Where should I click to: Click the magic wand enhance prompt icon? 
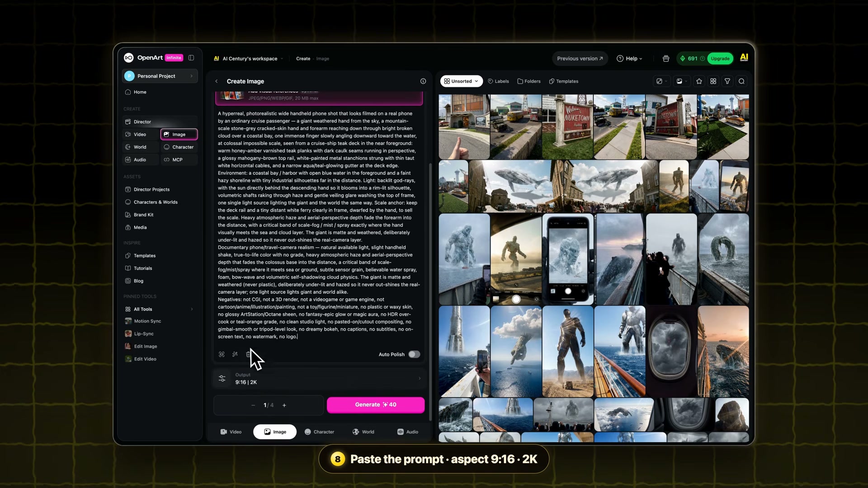235,354
